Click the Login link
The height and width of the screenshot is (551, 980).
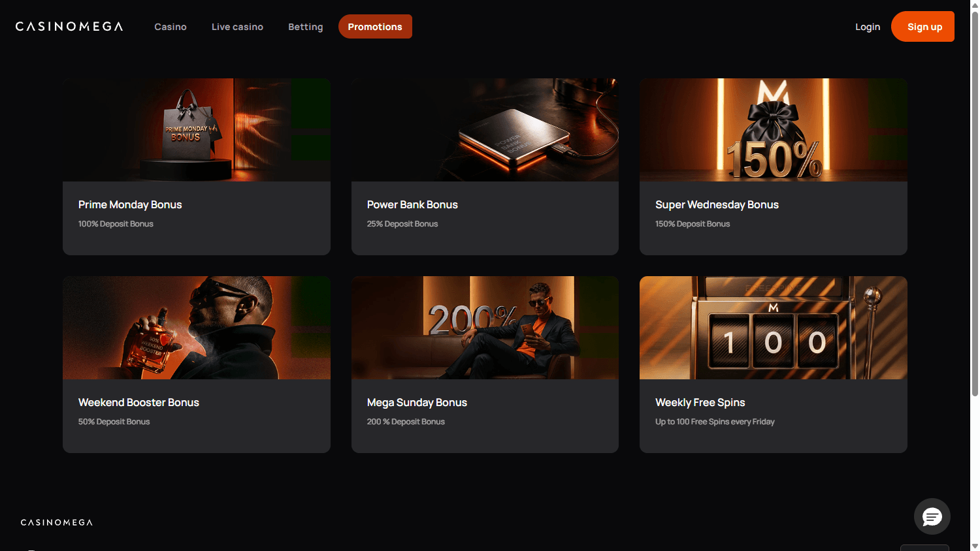(x=868, y=27)
